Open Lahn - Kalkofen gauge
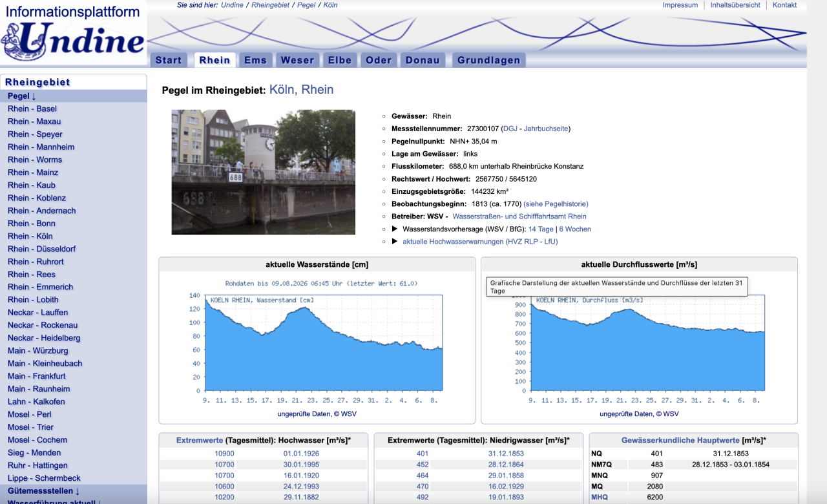The width and height of the screenshot is (827, 504). coord(36,401)
